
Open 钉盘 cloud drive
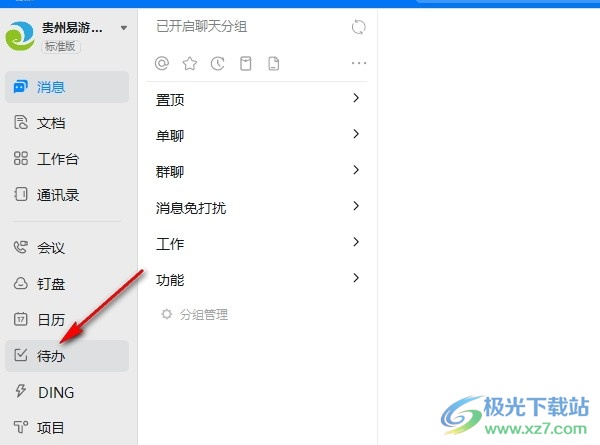[x=67, y=284]
